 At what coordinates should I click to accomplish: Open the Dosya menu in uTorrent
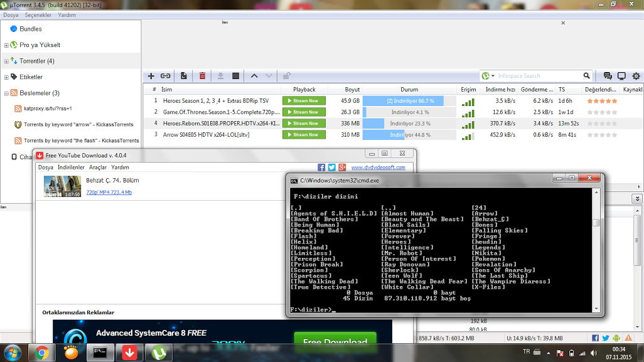tap(11, 15)
